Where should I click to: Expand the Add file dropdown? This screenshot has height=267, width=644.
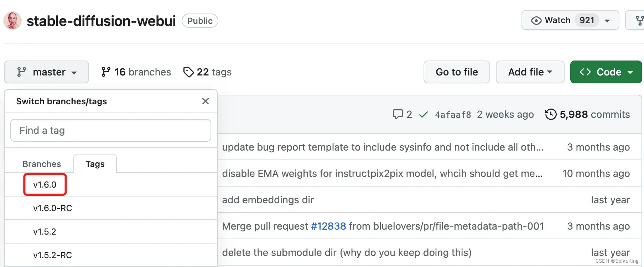(530, 72)
